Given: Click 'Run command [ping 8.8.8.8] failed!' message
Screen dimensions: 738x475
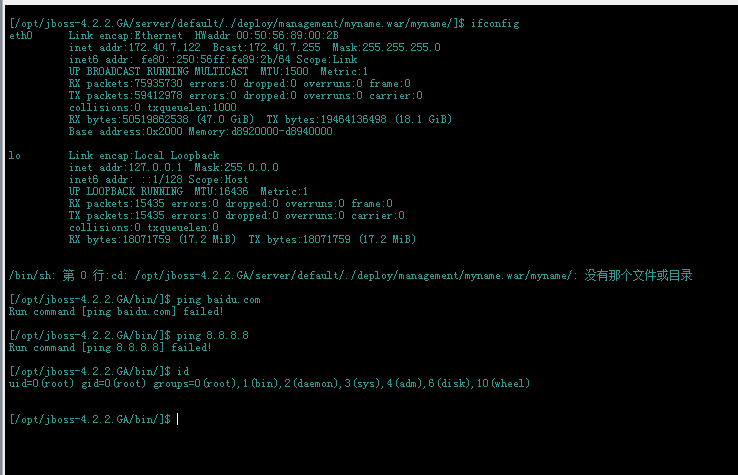Looking at the screenshot, I should [x=110, y=348].
